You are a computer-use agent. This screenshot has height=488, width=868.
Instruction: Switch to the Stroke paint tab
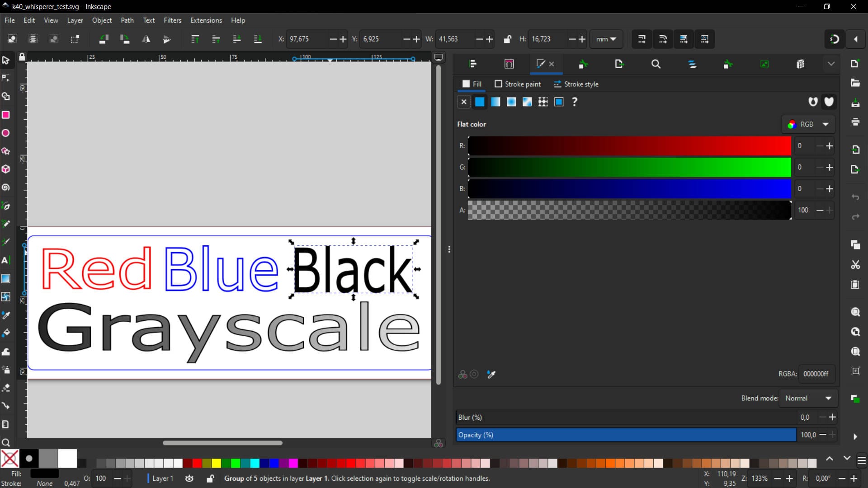[x=518, y=84]
